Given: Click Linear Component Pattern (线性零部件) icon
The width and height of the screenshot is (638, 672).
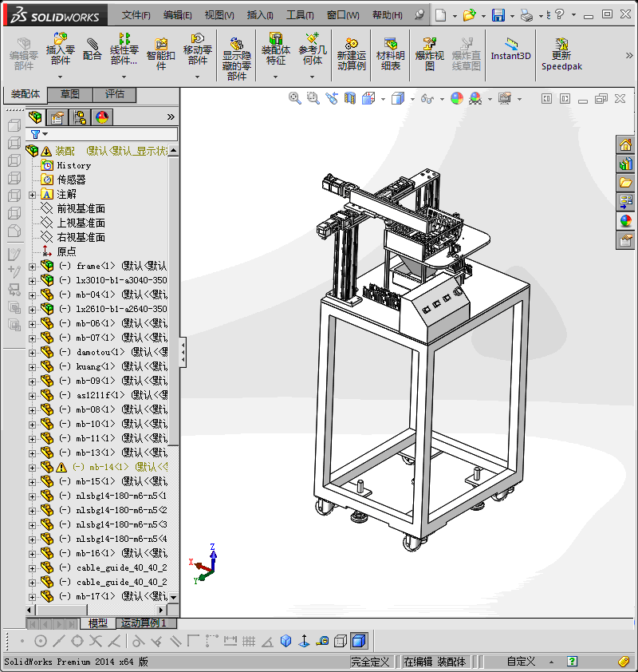Looking at the screenshot, I should (124, 49).
